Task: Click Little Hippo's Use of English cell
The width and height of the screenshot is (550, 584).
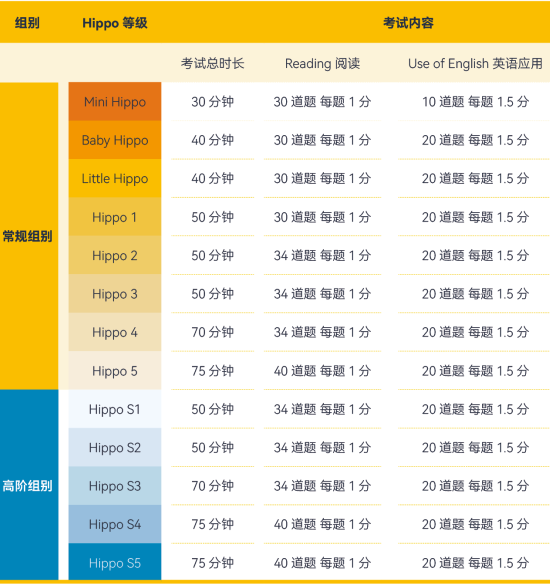Action: pyautogui.click(x=476, y=178)
